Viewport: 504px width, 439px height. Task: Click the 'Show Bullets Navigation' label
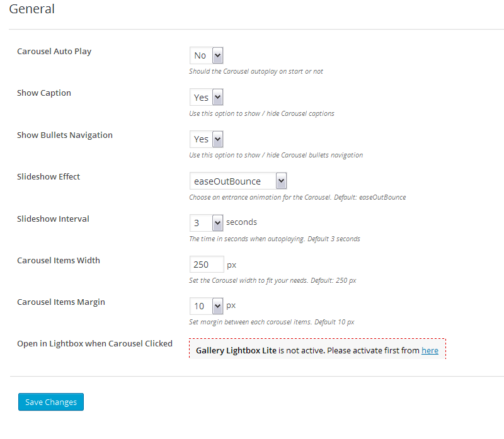(x=65, y=135)
